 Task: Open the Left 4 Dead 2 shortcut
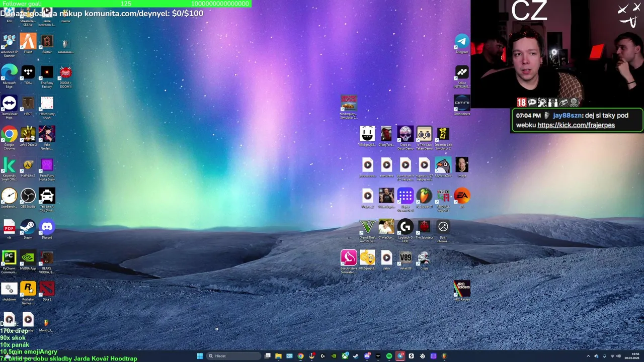(x=28, y=136)
